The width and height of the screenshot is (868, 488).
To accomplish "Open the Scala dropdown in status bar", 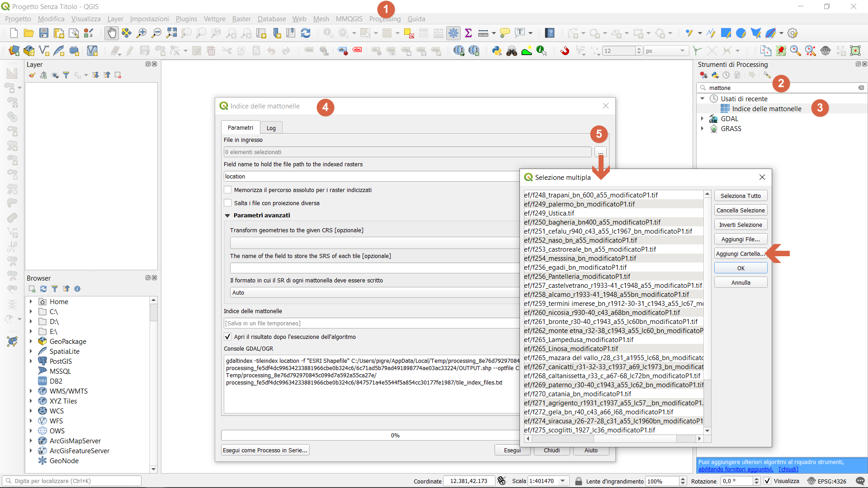I will [563, 481].
